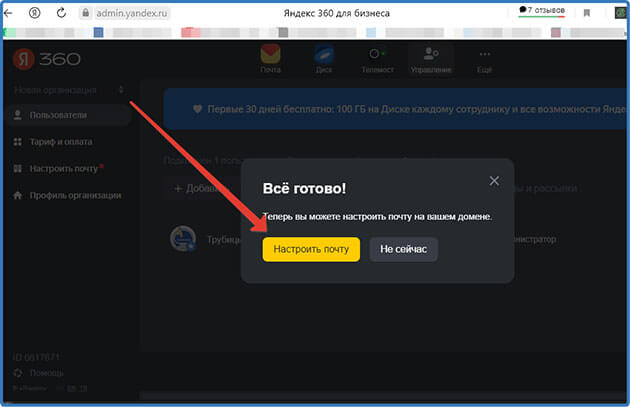
Task: Click the Добавить button behind dialog
Action: 202,188
